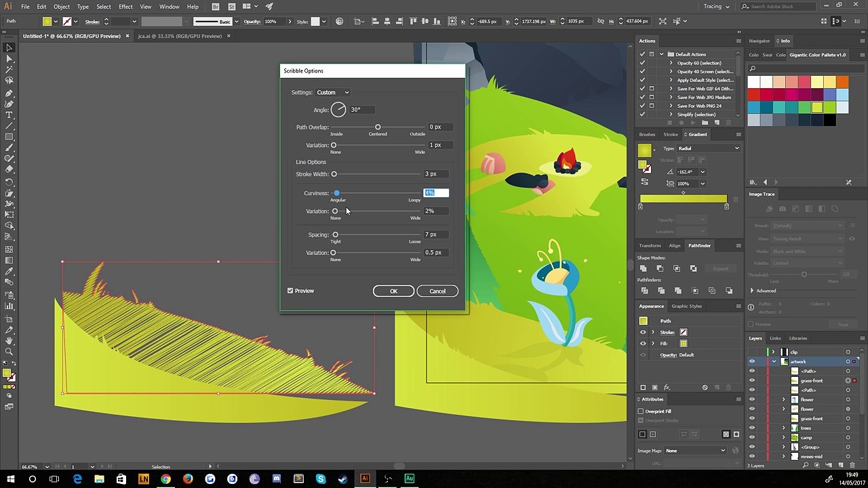Viewport: 868px width, 488px height.
Task: Enable the Overprint Fill checkbox
Action: [641, 411]
